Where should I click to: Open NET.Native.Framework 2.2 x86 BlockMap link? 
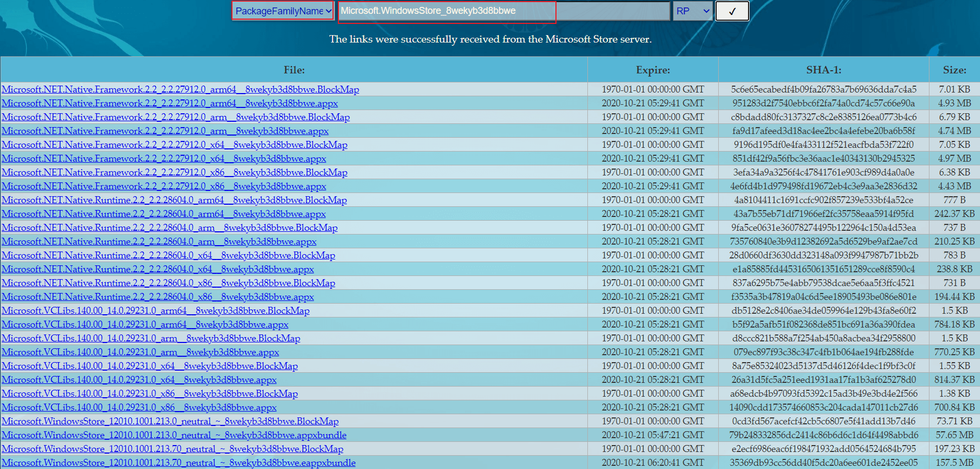pos(175,172)
